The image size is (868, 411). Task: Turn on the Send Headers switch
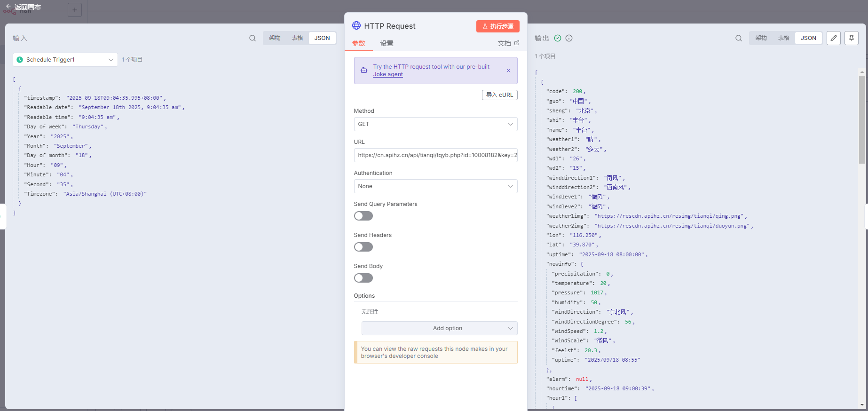coord(363,247)
